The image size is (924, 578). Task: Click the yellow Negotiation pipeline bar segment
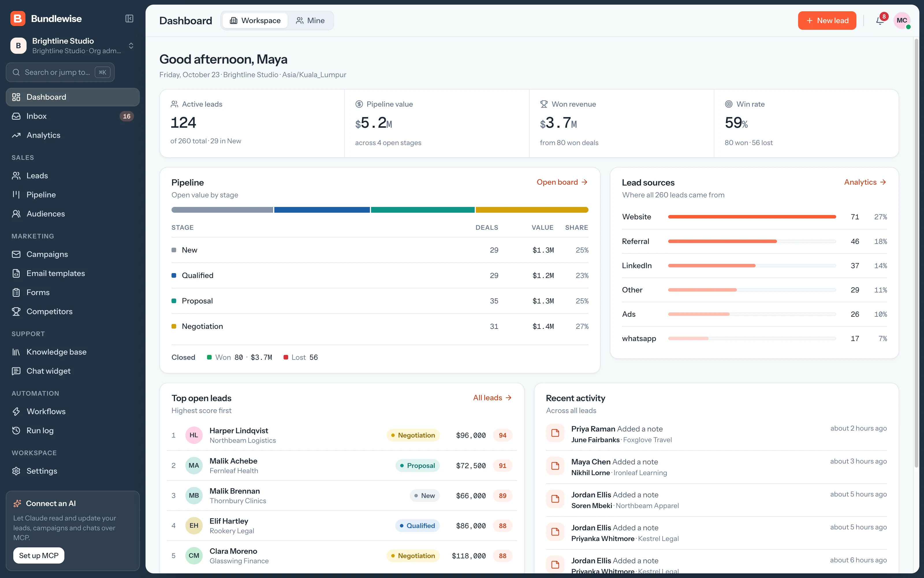[x=532, y=210]
